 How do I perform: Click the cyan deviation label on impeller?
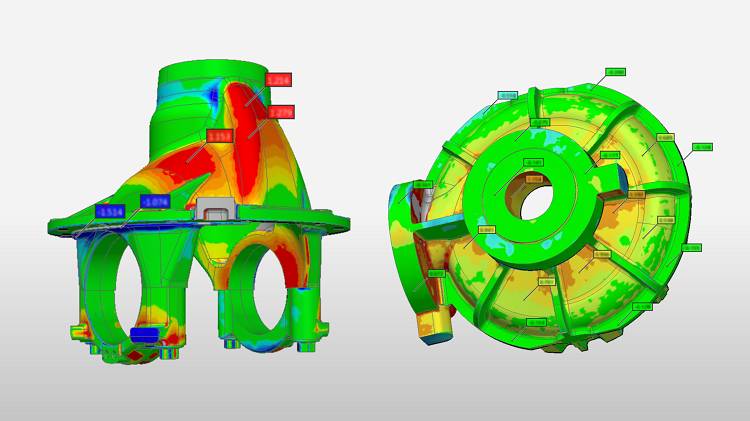tap(508, 96)
